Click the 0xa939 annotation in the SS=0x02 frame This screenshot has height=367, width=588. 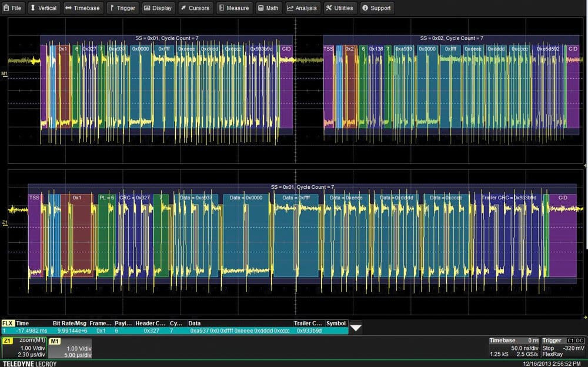click(x=404, y=49)
